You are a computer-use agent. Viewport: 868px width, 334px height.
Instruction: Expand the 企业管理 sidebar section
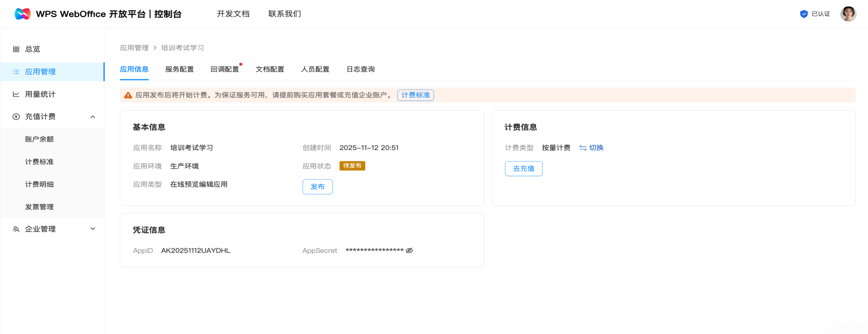click(x=93, y=229)
